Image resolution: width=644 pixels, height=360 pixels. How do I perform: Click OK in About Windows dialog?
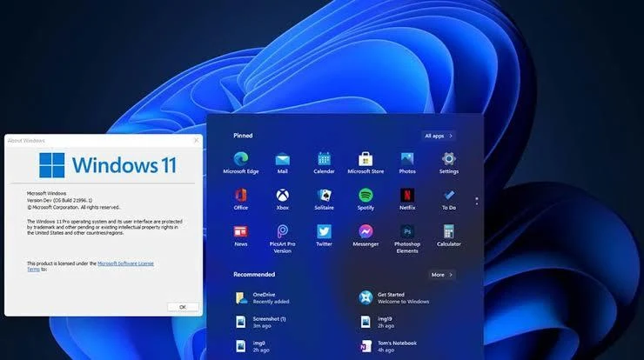[x=183, y=307]
